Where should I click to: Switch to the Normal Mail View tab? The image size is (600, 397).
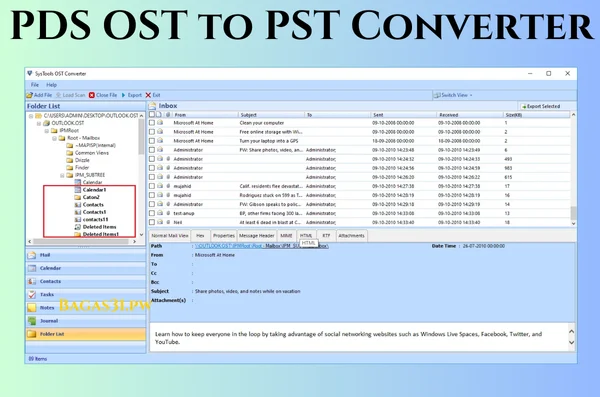point(170,235)
